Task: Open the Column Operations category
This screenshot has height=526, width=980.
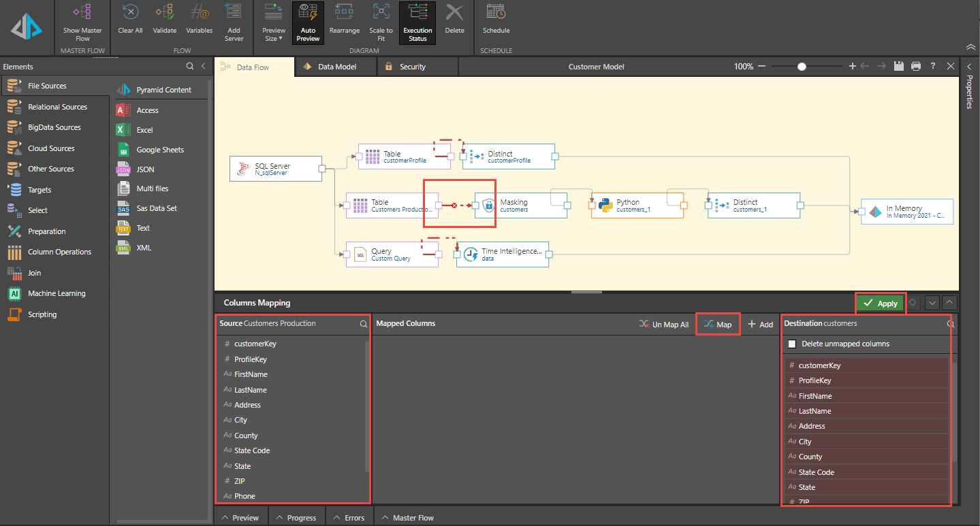Action: pos(54,252)
